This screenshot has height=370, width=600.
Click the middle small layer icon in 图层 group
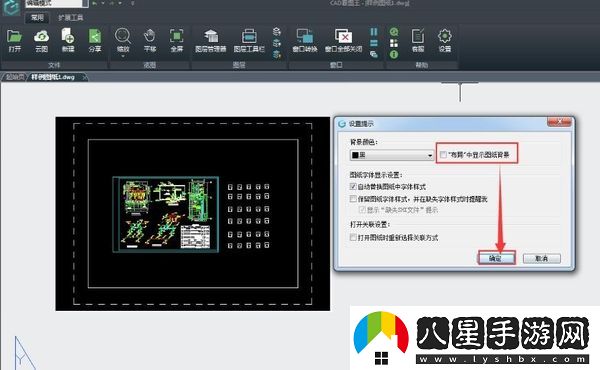point(277,43)
